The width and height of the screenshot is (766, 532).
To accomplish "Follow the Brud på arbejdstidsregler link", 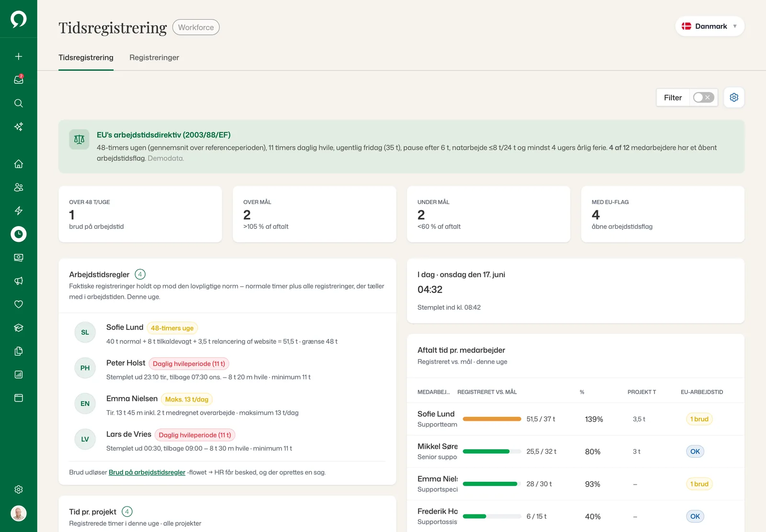I will point(147,472).
